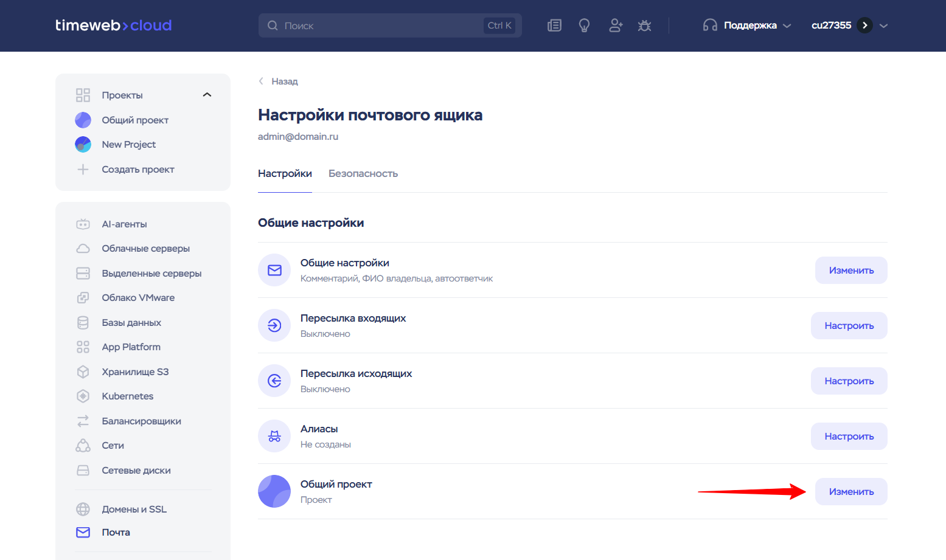Click the lightbulb ideas icon

click(x=584, y=26)
